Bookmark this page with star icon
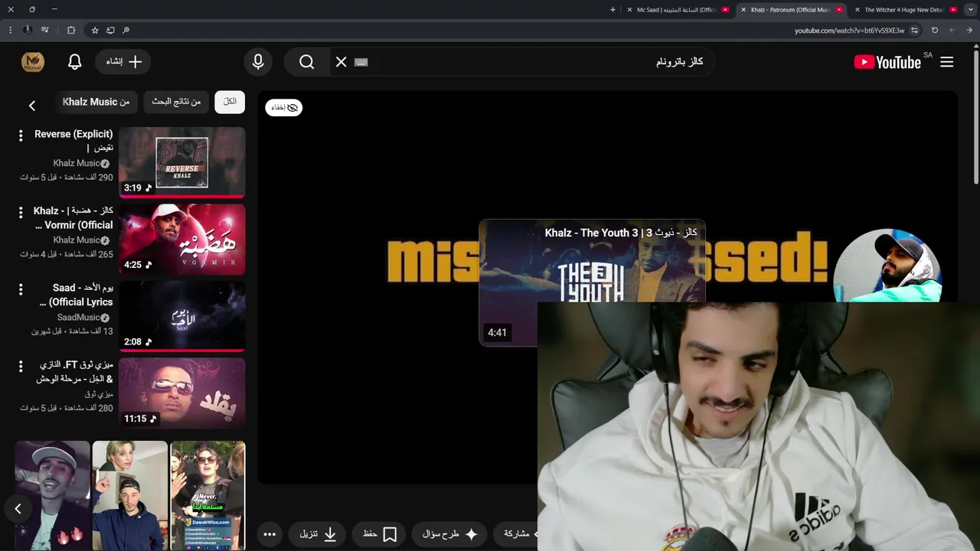This screenshot has height=551, width=980. tap(95, 30)
